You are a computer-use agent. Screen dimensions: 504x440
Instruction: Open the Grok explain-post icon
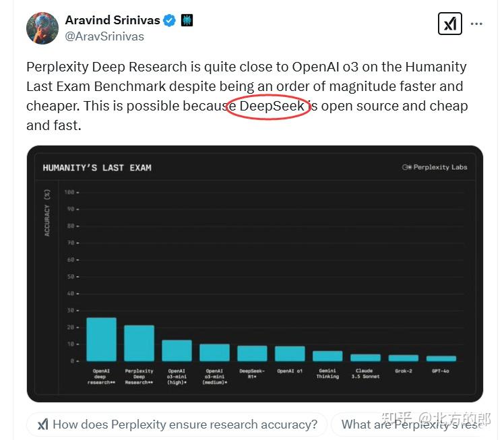[449, 24]
